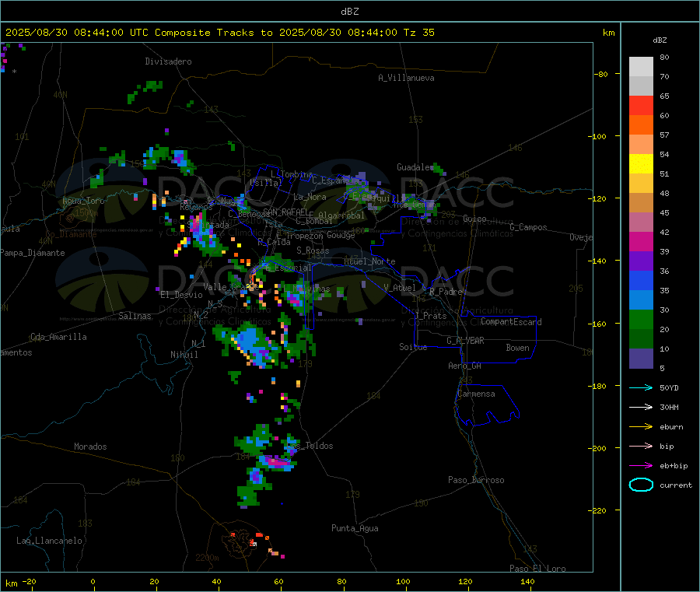Click the 'Guadales' map label

coord(415,167)
